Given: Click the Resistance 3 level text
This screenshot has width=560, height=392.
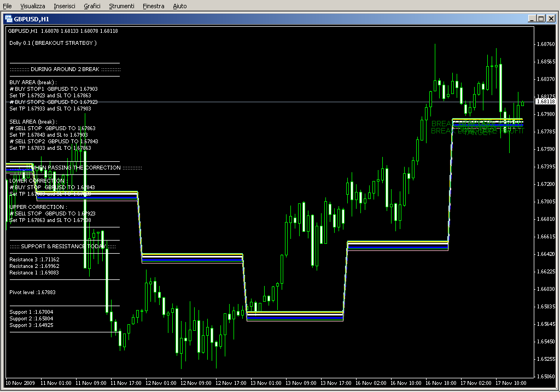Looking at the screenshot, I should (34, 260).
